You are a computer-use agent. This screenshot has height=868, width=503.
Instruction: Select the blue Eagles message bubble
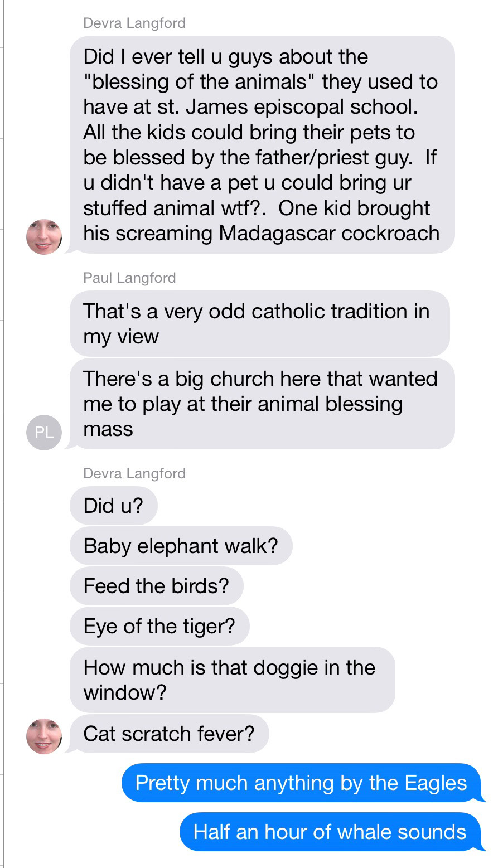tap(301, 783)
